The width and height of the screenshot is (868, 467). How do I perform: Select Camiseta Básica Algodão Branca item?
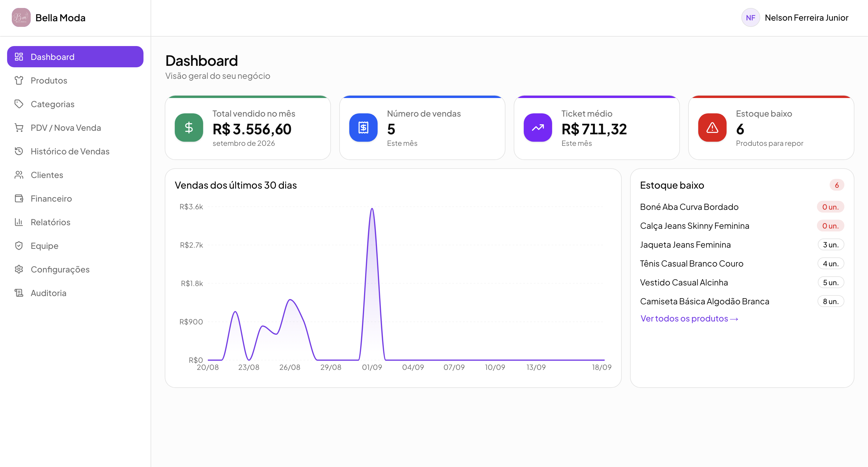tap(742, 301)
